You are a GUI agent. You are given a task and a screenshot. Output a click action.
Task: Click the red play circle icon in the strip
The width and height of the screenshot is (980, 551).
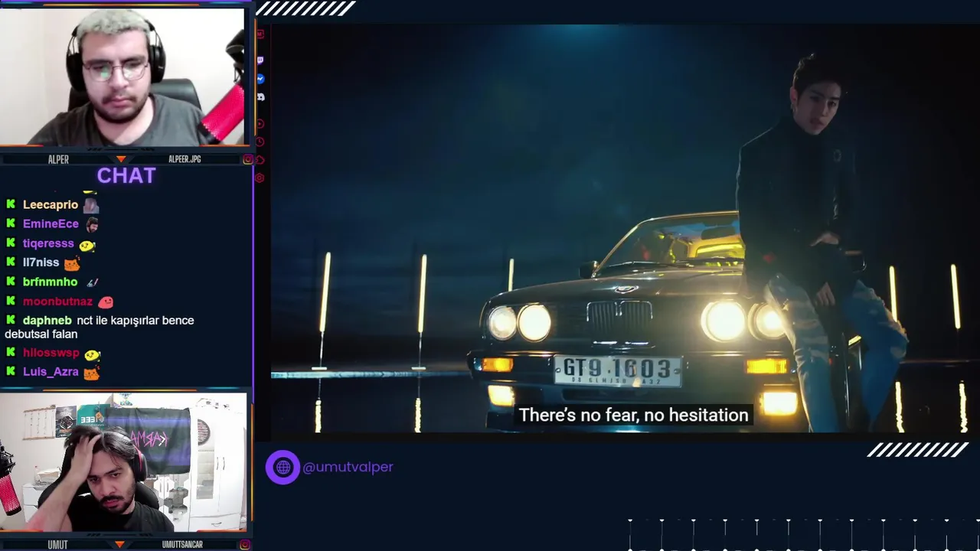[260, 123]
